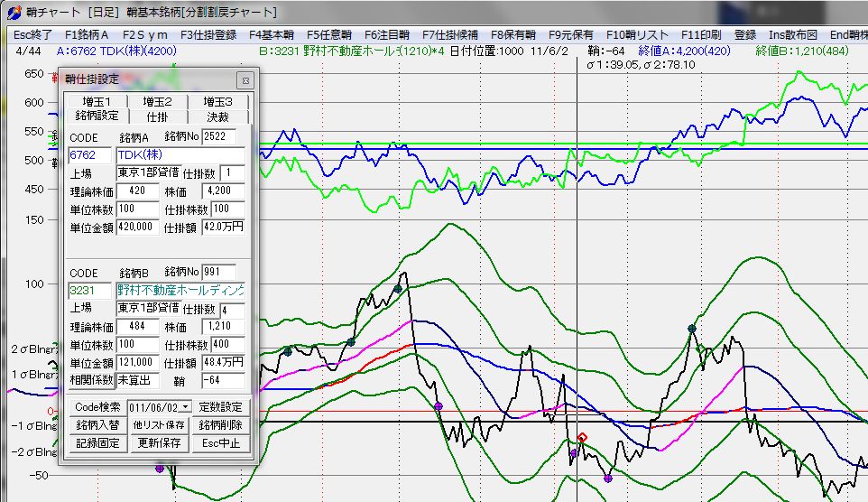Viewport: 868px width, 502px height.
Task: Switch to the 仕掛 tab
Action: pyautogui.click(x=157, y=116)
